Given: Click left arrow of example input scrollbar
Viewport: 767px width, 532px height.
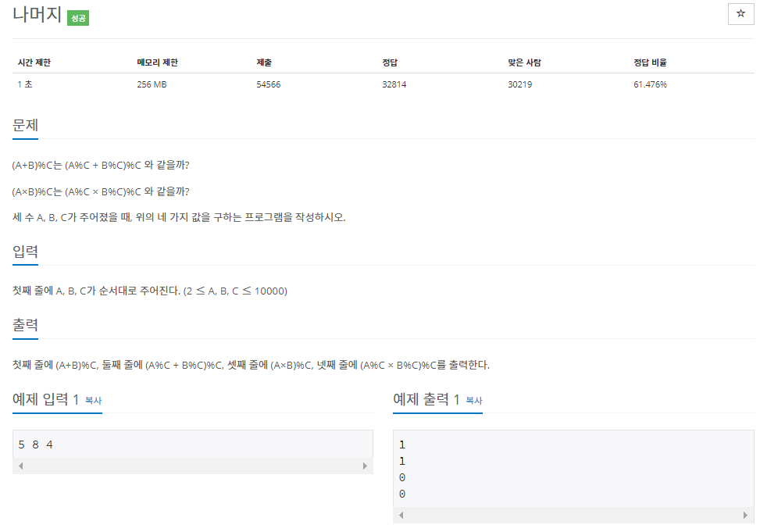Looking at the screenshot, I should [20, 466].
